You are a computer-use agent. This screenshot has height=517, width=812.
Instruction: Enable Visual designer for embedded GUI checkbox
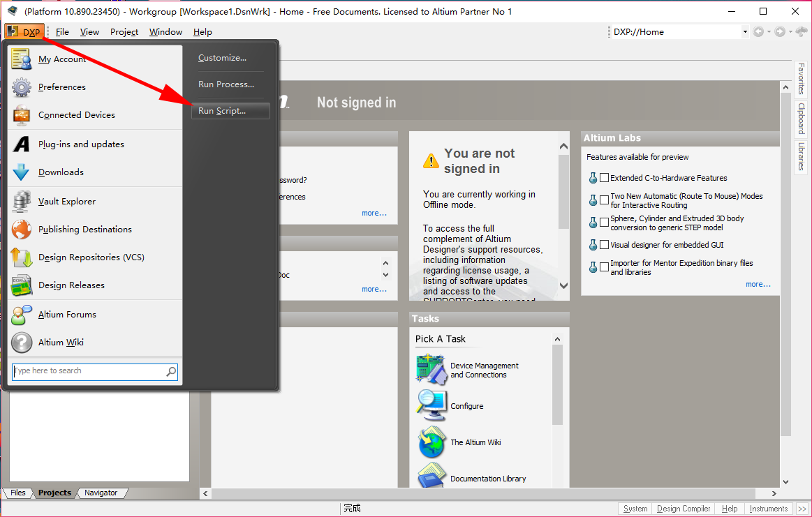pyautogui.click(x=605, y=245)
